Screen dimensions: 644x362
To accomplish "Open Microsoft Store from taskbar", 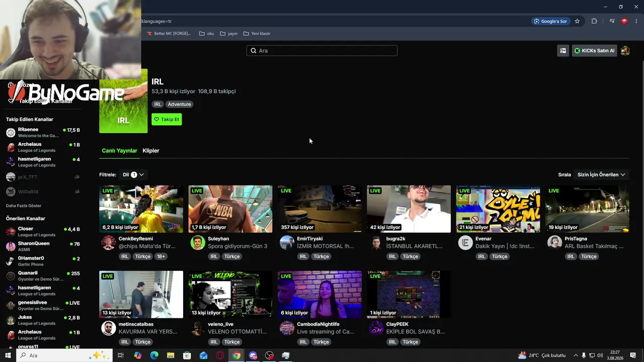I will (187, 355).
